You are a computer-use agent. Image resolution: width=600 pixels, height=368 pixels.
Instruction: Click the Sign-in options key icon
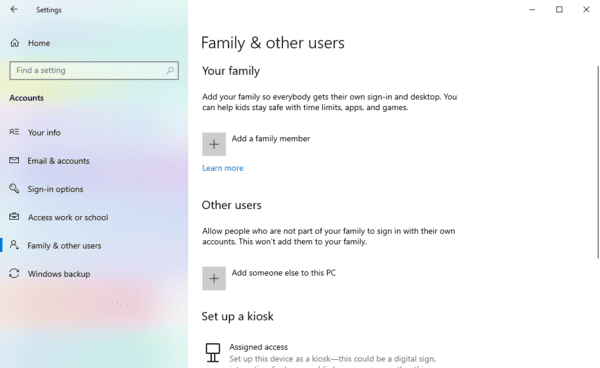click(14, 188)
